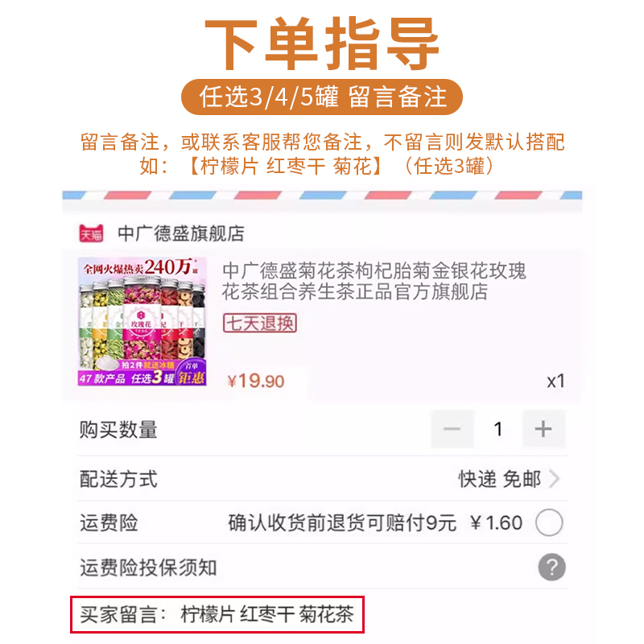Screen dimensions: 644x644
Task: Click the Tmall shop logo icon
Action: (x=91, y=233)
